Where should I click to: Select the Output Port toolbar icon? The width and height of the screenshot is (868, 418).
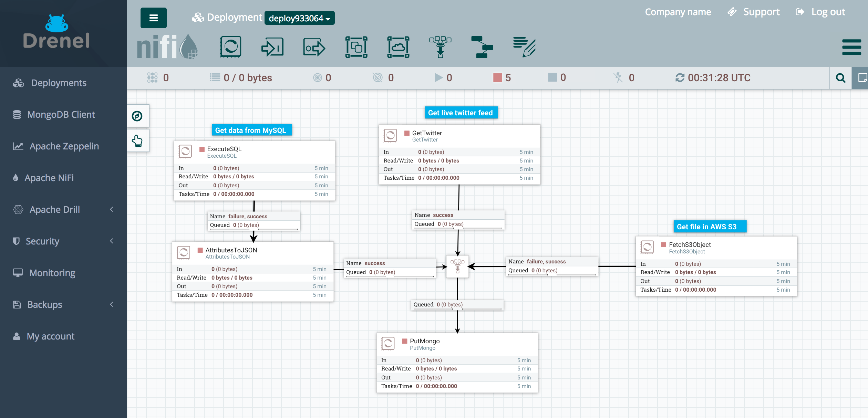314,47
